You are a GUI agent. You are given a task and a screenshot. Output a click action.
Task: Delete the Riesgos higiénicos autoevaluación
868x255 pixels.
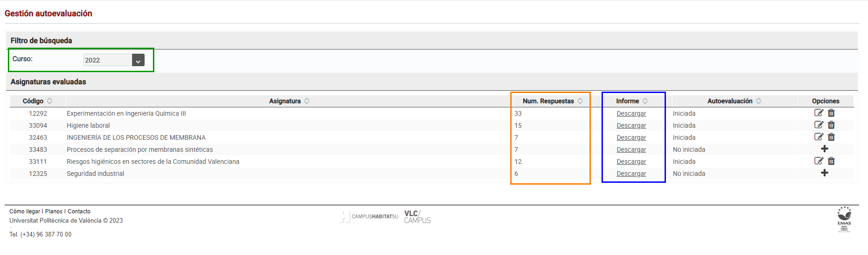tap(831, 161)
